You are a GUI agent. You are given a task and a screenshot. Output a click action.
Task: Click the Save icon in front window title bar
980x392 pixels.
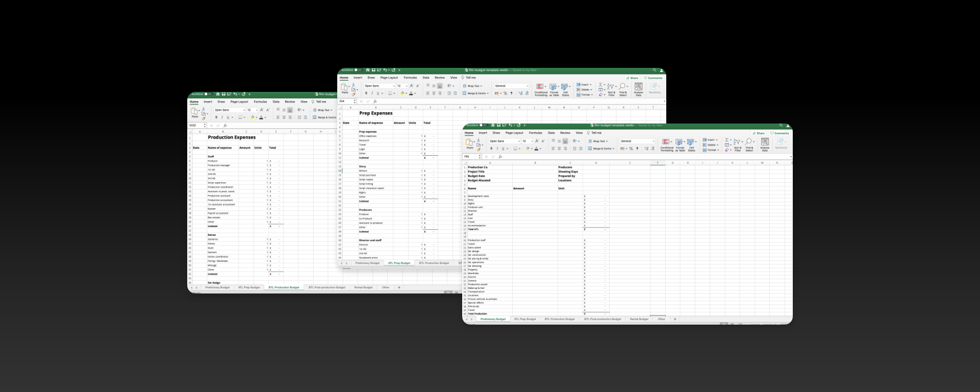(x=499, y=125)
